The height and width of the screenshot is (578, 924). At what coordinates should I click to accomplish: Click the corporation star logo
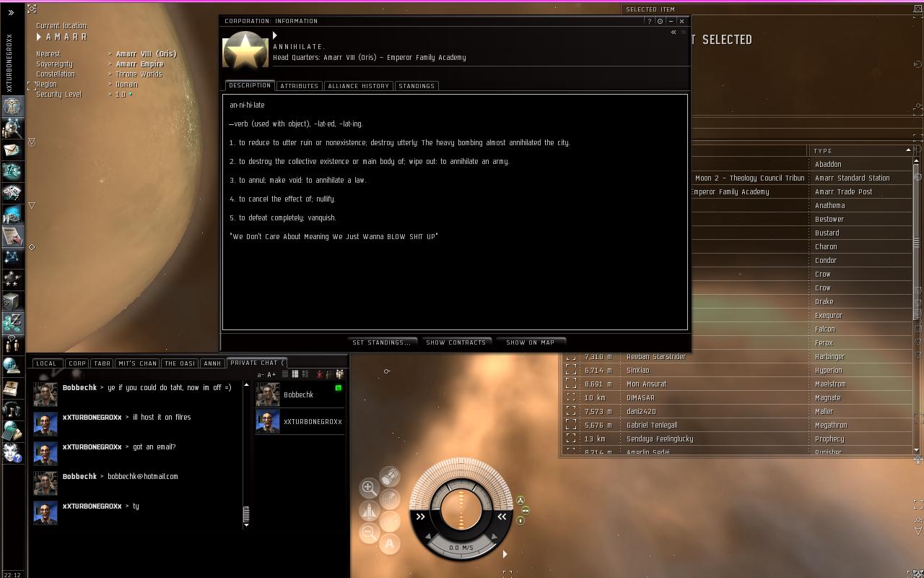[245, 50]
